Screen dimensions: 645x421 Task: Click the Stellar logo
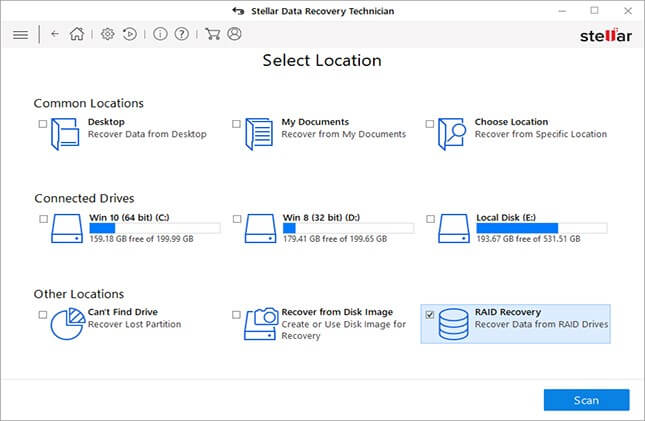(x=606, y=35)
